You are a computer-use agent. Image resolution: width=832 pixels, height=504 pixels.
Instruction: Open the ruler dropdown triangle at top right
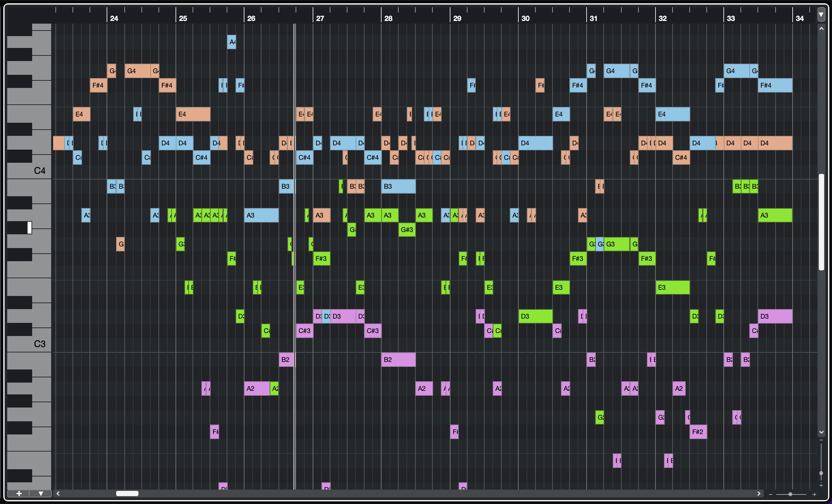click(x=821, y=14)
